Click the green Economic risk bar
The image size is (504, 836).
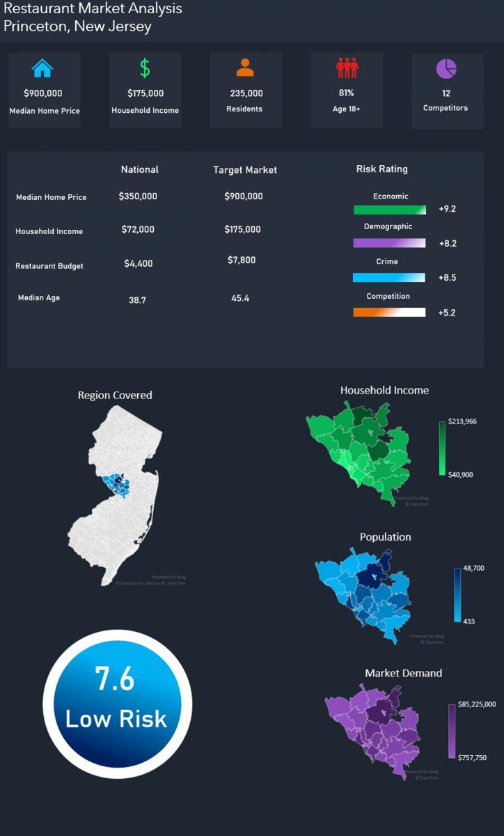389,210
